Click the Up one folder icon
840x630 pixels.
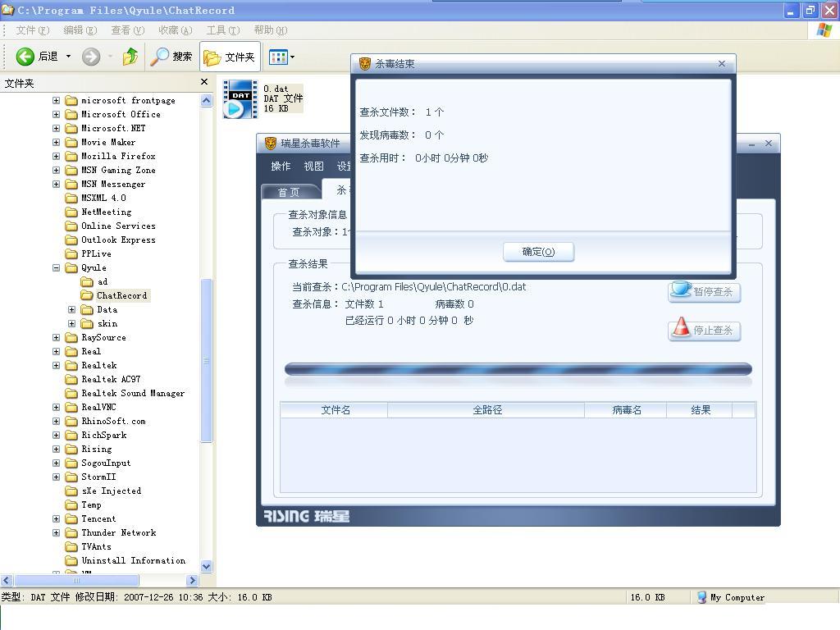(x=130, y=57)
